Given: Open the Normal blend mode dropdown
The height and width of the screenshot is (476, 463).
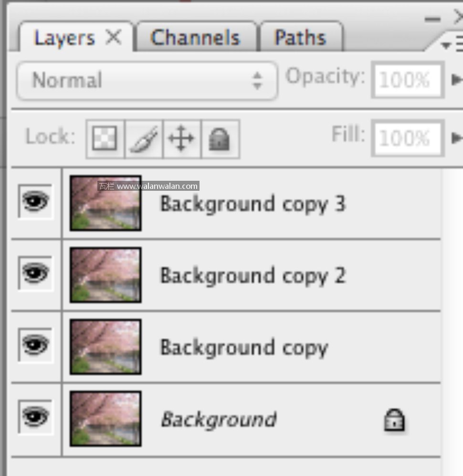Looking at the screenshot, I should [x=147, y=80].
